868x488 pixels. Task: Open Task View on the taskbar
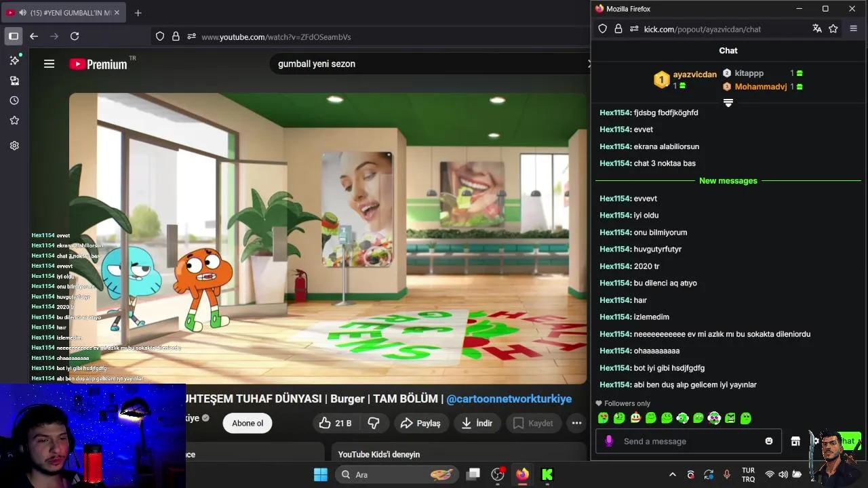[473, 474]
